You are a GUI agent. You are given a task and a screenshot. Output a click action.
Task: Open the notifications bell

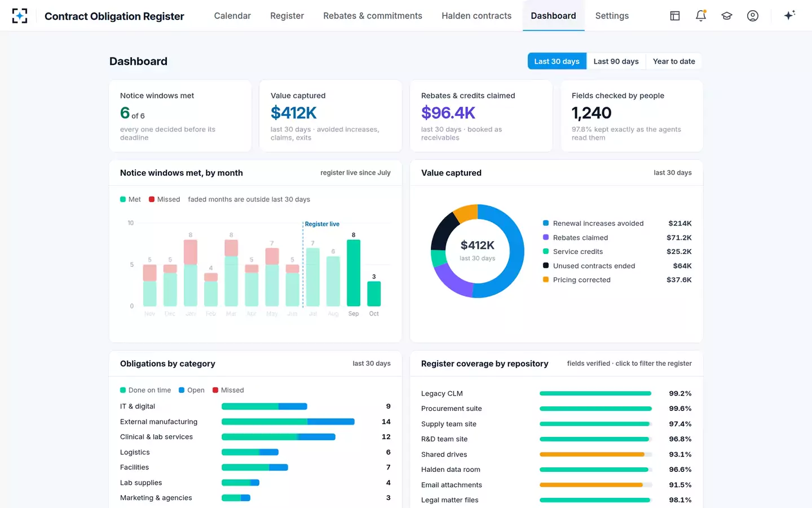point(701,16)
